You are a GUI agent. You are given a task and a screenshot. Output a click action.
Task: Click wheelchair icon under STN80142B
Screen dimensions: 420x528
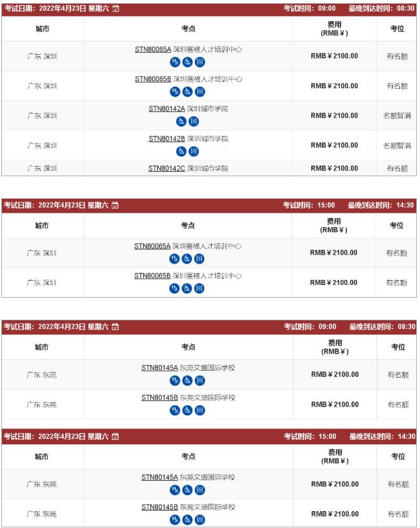(x=181, y=151)
